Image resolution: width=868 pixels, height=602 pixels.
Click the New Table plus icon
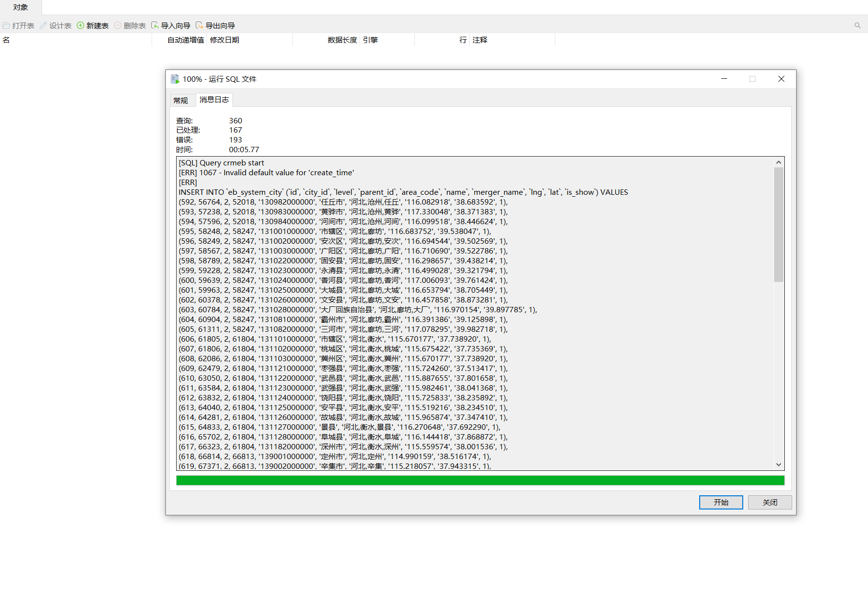click(81, 25)
